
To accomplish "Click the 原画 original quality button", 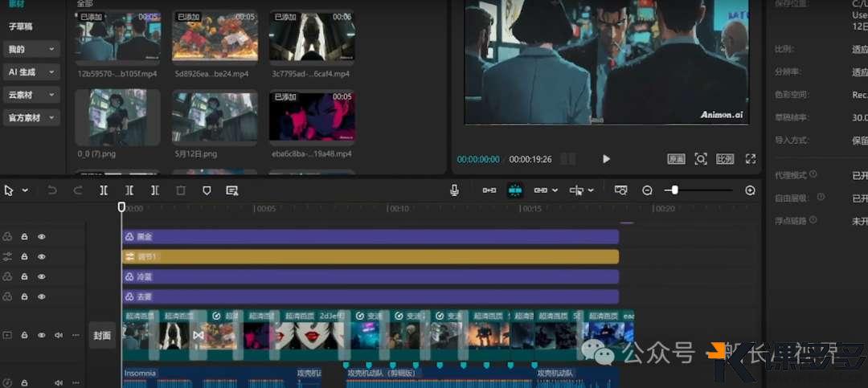I will click(676, 159).
